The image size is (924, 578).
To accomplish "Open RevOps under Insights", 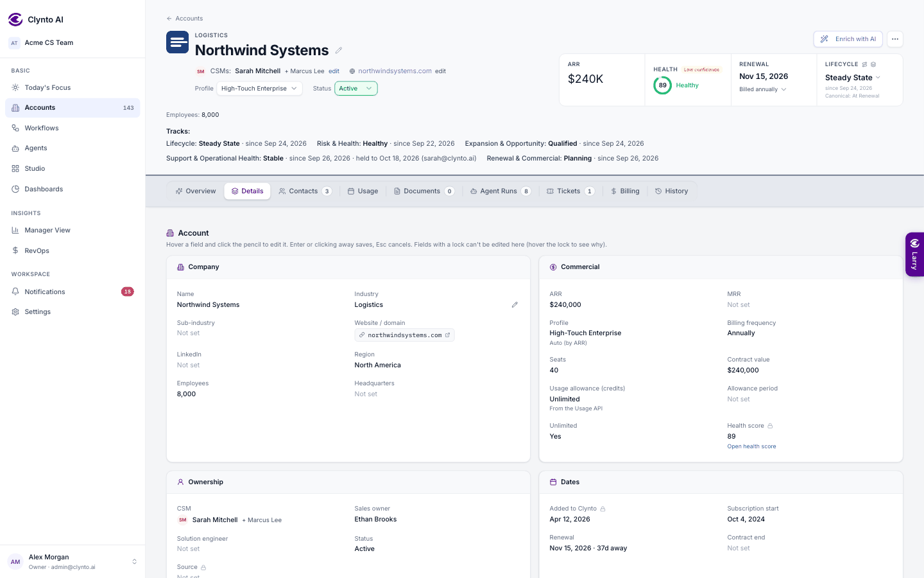I will 73,250.
